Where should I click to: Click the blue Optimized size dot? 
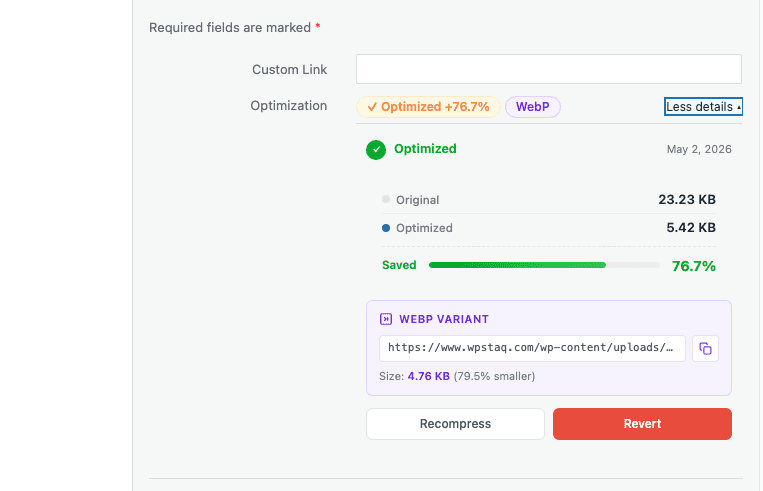click(x=386, y=228)
